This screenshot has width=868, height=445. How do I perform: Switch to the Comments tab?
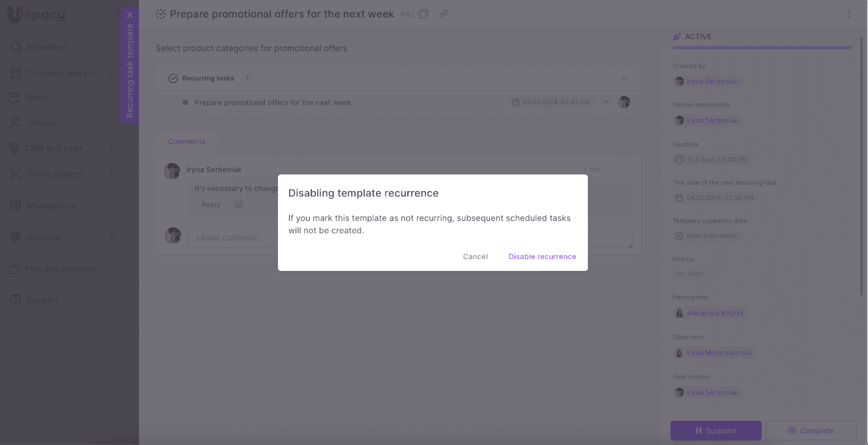[x=186, y=141]
